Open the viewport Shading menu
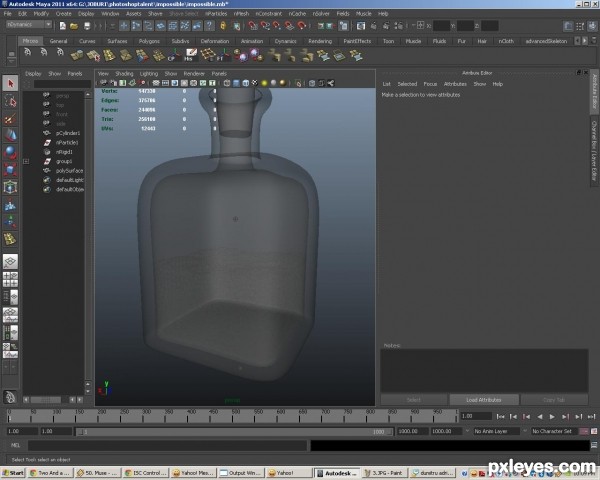 tap(124, 73)
